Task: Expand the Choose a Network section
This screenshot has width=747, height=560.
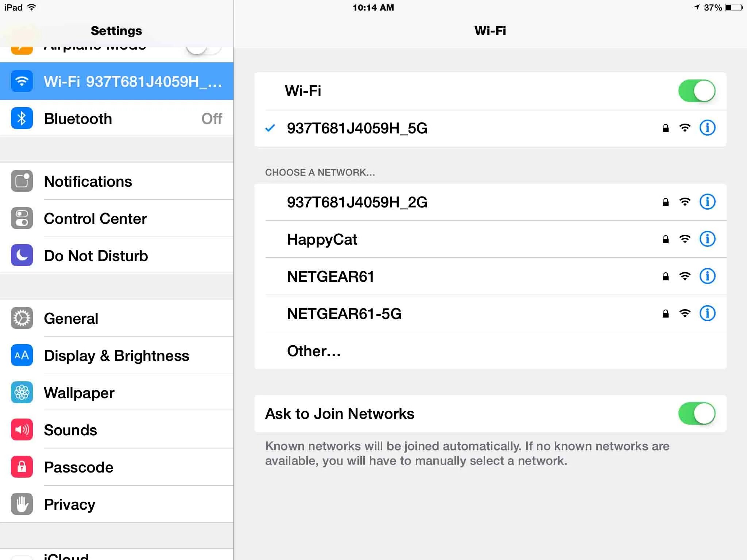Action: click(x=321, y=172)
